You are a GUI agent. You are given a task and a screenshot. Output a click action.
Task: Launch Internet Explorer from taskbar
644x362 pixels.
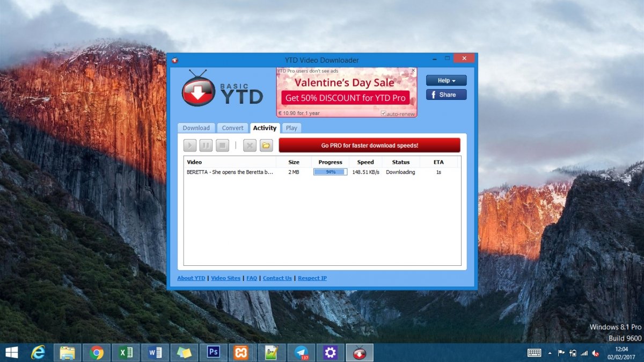39,352
